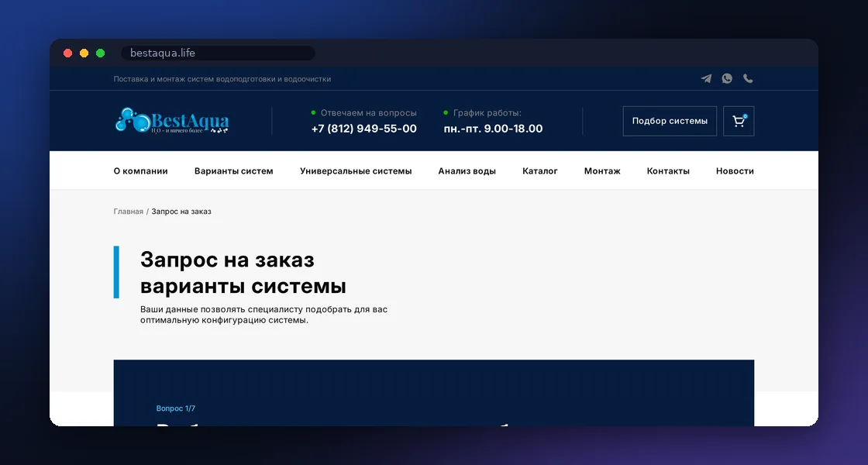Open the О компании menu item
868x465 pixels.
[140, 171]
